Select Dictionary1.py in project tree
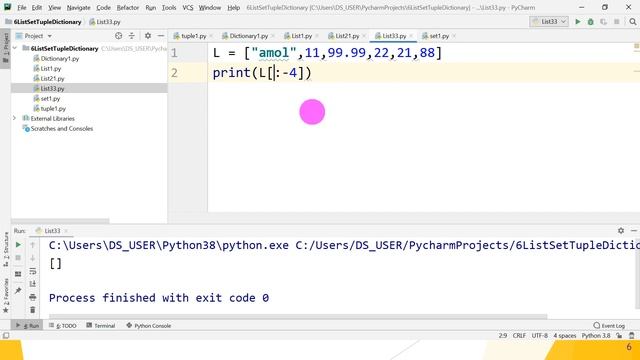640x360 pixels. [60, 58]
